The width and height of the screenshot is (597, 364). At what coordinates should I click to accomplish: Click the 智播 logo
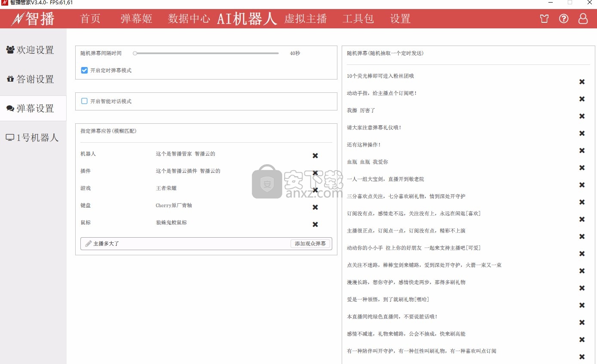coord(33,19)
